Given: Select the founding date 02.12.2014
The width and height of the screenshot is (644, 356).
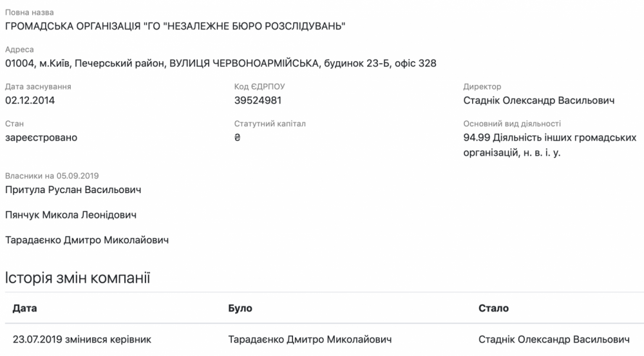Looking at the screenshot, I should click(29, 100).
